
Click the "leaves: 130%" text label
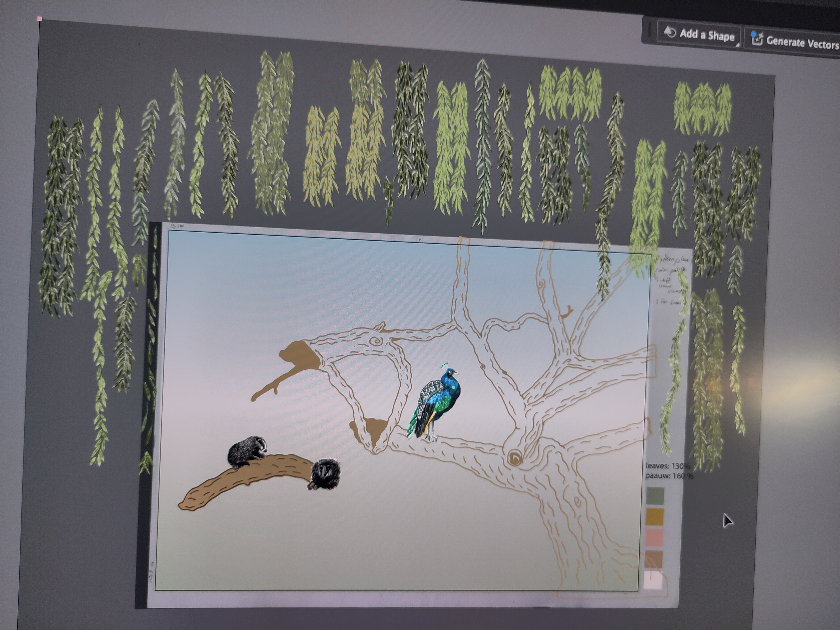668,465
